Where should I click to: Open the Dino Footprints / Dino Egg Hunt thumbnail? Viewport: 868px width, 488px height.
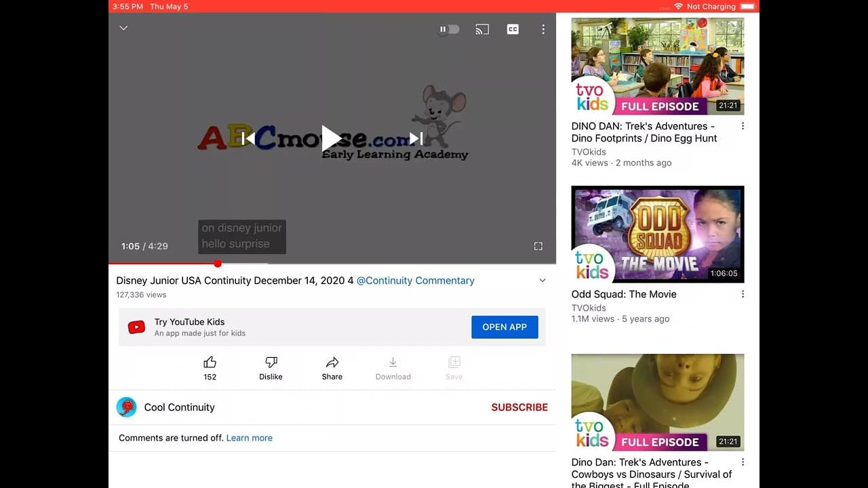click(x=658, y=66)
